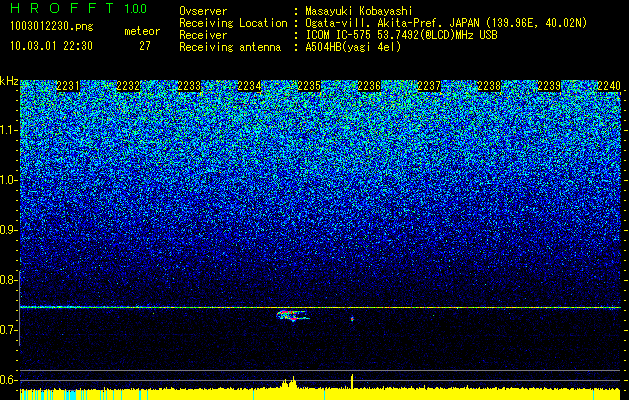This screenshot has height=400, width=629.
Task: Click the 2235 time marker
Action: click(x=309, y=86)
